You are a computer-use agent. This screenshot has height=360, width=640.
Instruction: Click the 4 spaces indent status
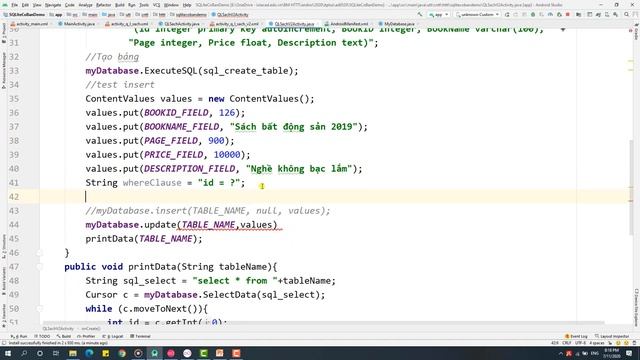[x=597, y=343]
